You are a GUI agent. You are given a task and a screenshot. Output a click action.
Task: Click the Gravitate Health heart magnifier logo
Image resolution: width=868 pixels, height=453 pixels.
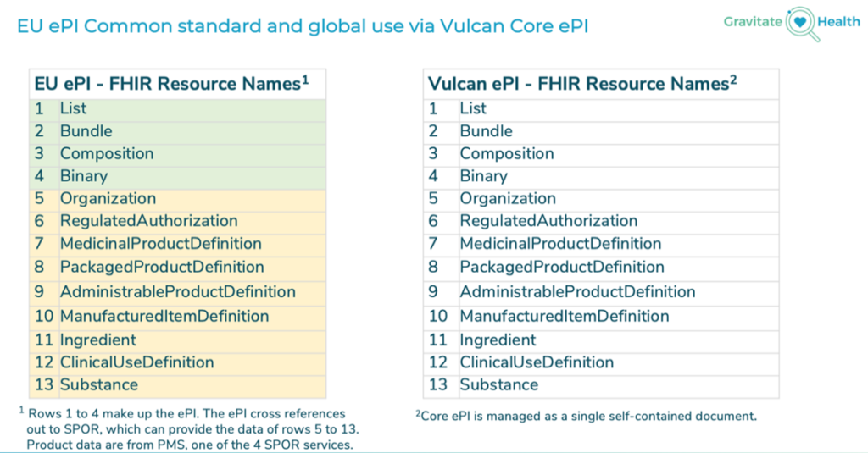pyautogui.click(x=799, y=25)
